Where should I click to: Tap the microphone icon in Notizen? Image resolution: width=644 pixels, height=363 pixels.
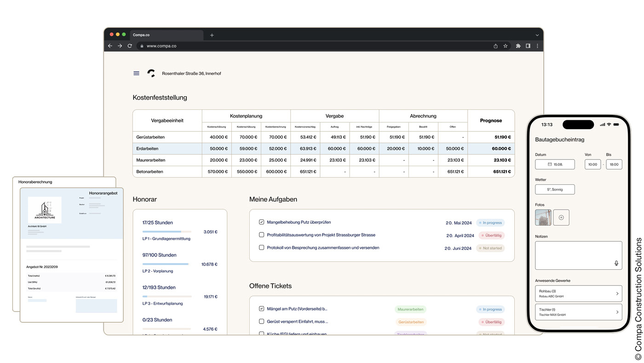point(616,263)
